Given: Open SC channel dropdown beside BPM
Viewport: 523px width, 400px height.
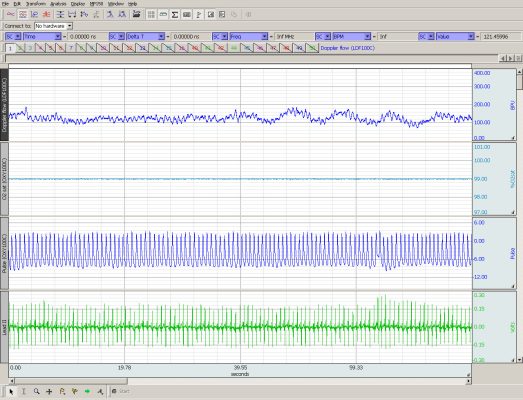Looking at the screenshot, I should [323, 36].
